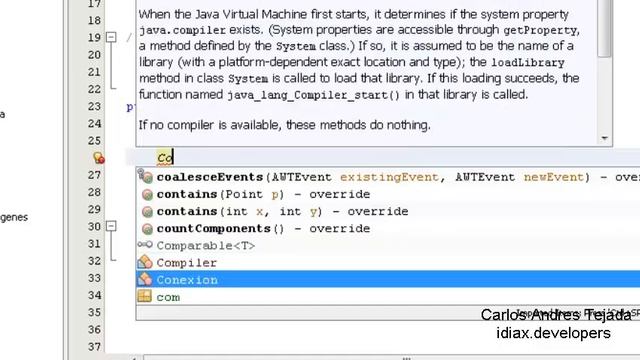Choose contains(int x, int y) override suggestion
The height and width of the screenshot is (360, 640).
coord(388,211)
